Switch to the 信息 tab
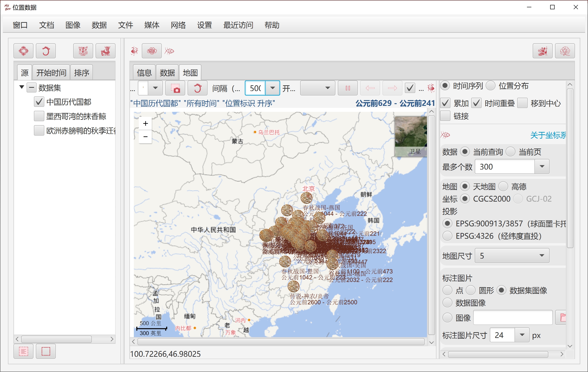588x372 pixels. 144,72
